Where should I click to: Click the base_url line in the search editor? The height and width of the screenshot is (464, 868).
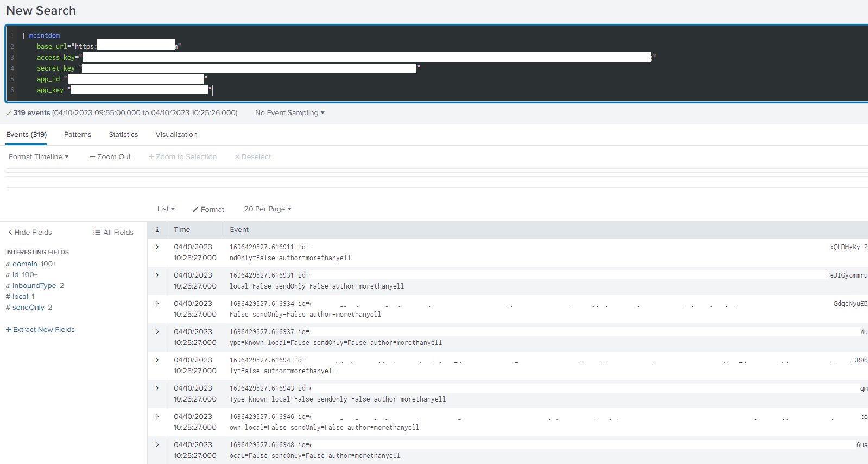tap(109, 46)
